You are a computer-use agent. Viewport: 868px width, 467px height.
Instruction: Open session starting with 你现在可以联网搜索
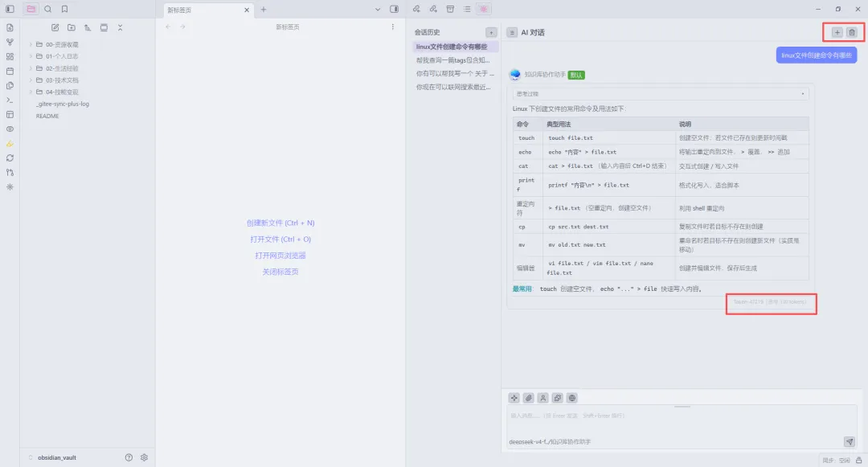click(455, 87)
